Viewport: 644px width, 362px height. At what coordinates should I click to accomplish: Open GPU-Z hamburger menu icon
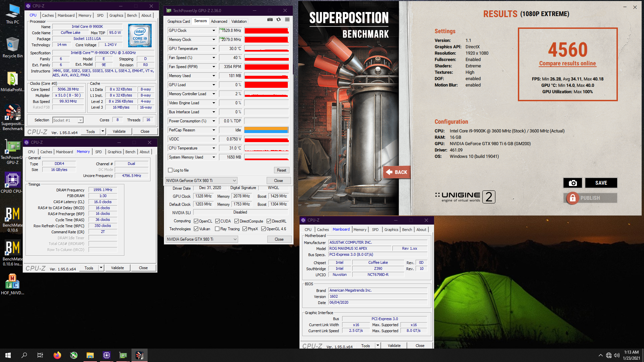pyautogui.click(x=287, y=20)
